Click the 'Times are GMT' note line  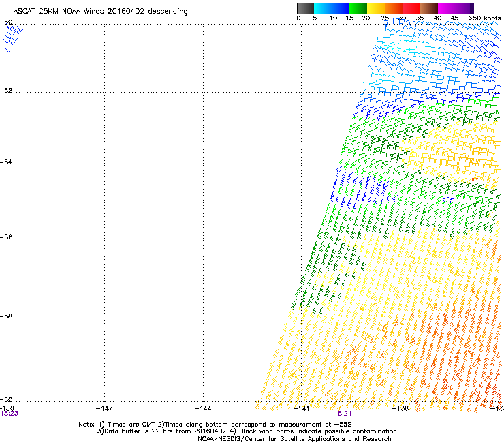(x=215, y=425)
